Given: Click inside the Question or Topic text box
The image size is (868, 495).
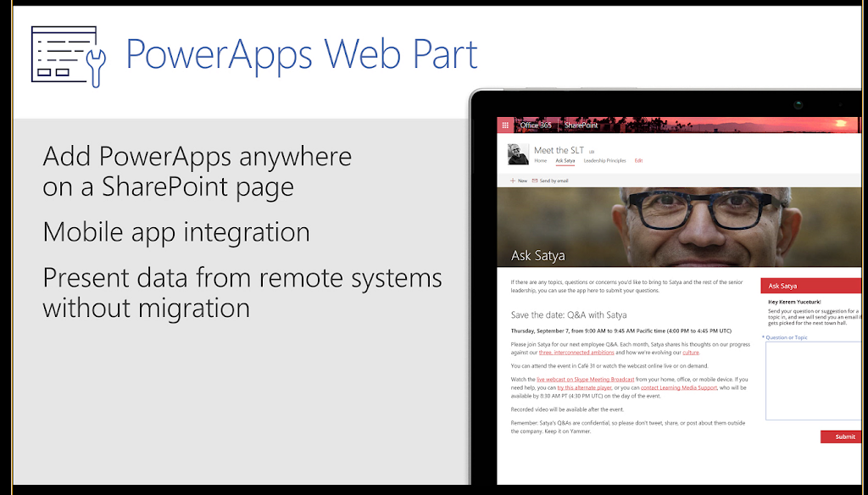Looking at the screenshot, I should click(x=813, y=381).
